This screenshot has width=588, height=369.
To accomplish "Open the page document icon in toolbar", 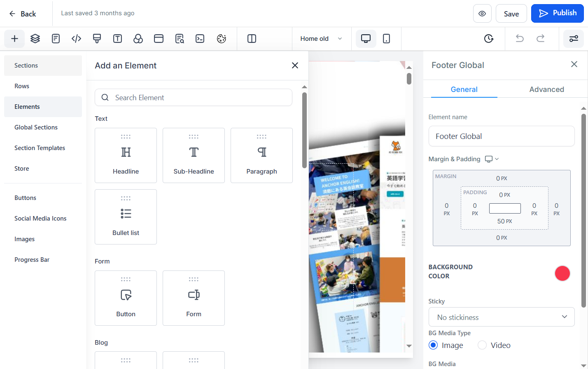I will click(56, 39).
